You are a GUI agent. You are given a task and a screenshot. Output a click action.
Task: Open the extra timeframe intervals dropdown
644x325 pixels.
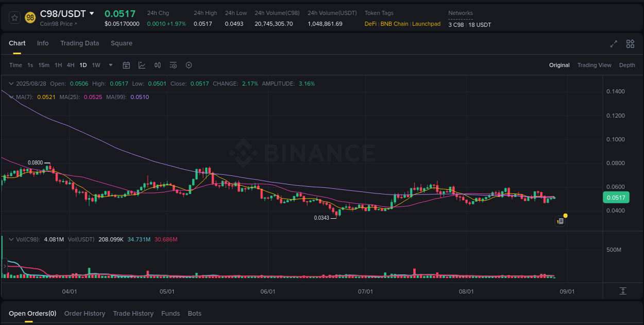[x=110, y=65]
